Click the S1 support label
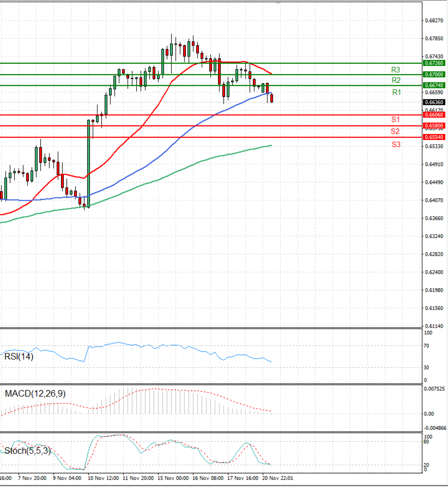 pyautogui.click(x=395, y=119)
